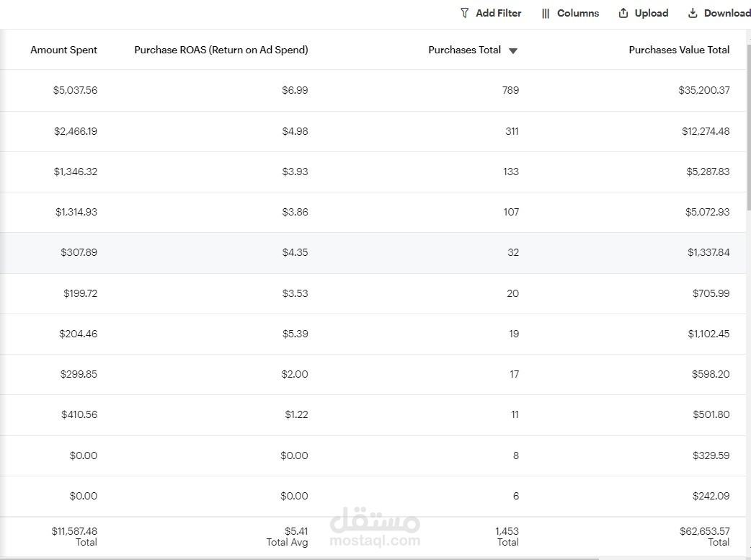Sort by Amount Spent column header
This screenshot has height=560, width=751.
[x=63, y=50]
